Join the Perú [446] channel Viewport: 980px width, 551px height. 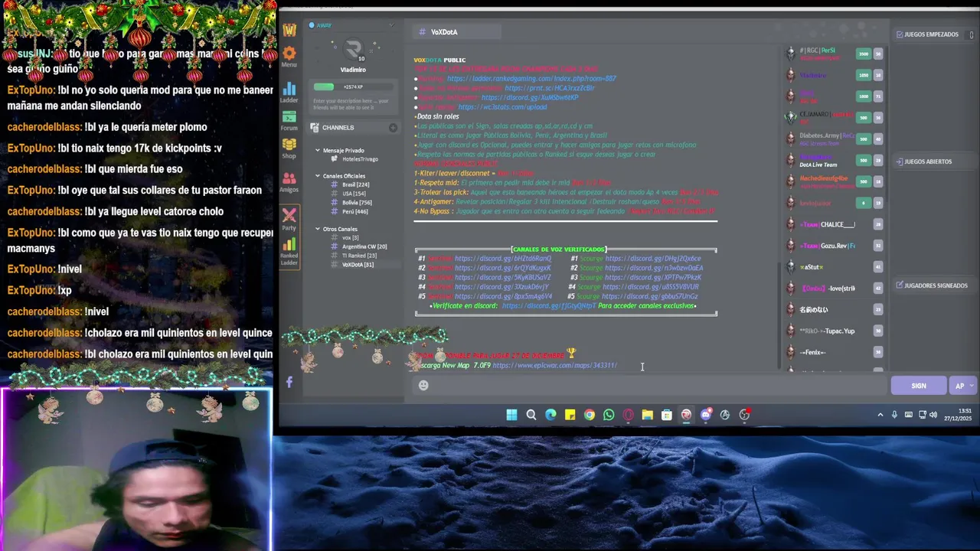(354, 212)
